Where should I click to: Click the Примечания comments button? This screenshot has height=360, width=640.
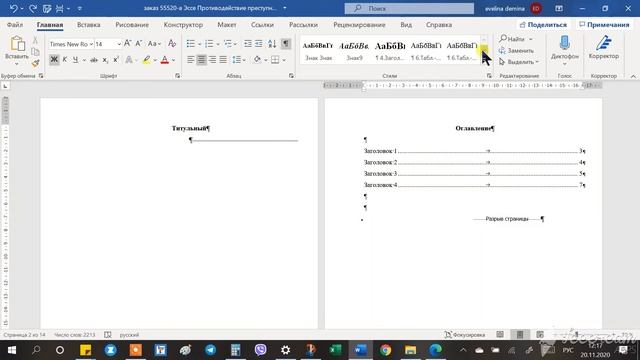pyautogui.click(x=604, y=25)
